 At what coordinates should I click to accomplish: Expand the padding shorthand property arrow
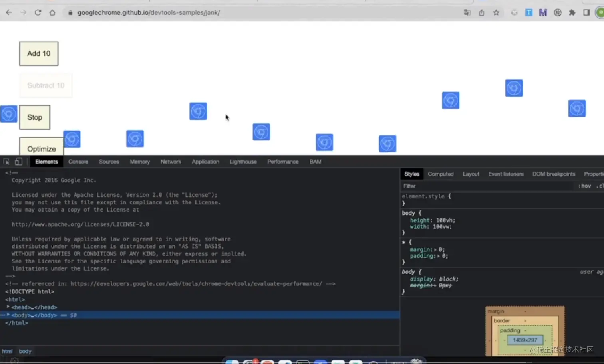click(439, 256)
